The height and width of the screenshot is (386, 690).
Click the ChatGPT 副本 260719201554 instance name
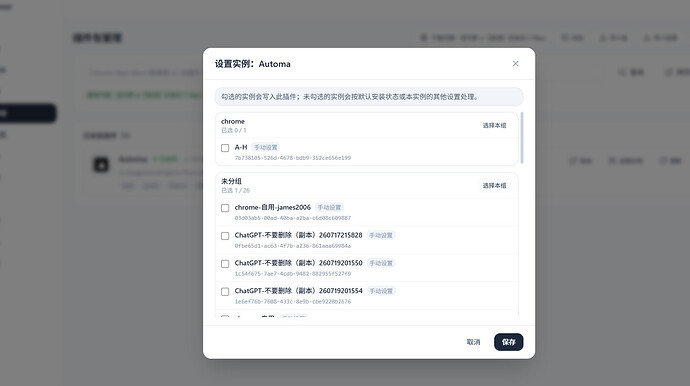(x=298, y=291)
